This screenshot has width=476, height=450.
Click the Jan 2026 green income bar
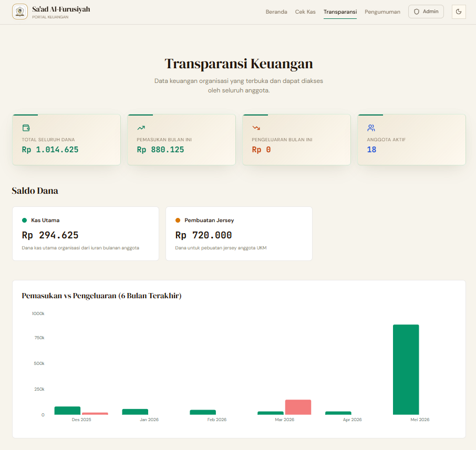pyautogui.click(x=135, y=412)
